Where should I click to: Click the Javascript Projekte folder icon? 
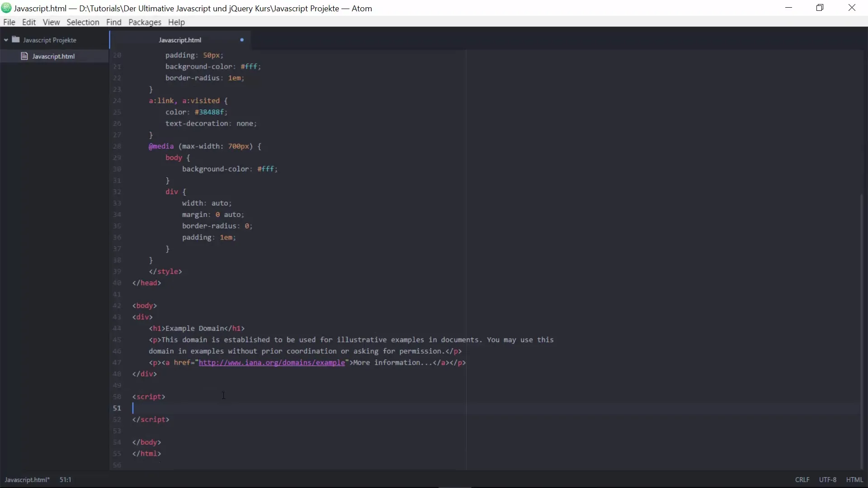tap(16, 40)
